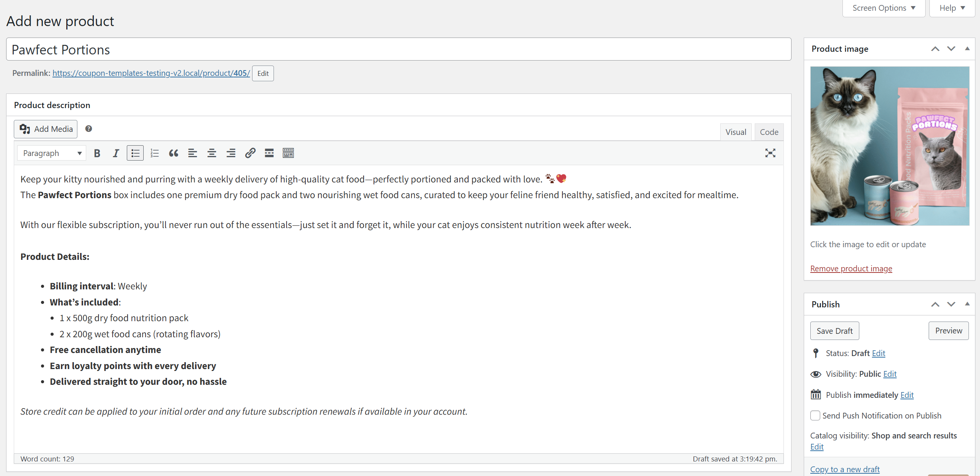The width and height of the screenshot is (980, 476).
Task: Move Publish panel up
Action: (x=935, y=304)
